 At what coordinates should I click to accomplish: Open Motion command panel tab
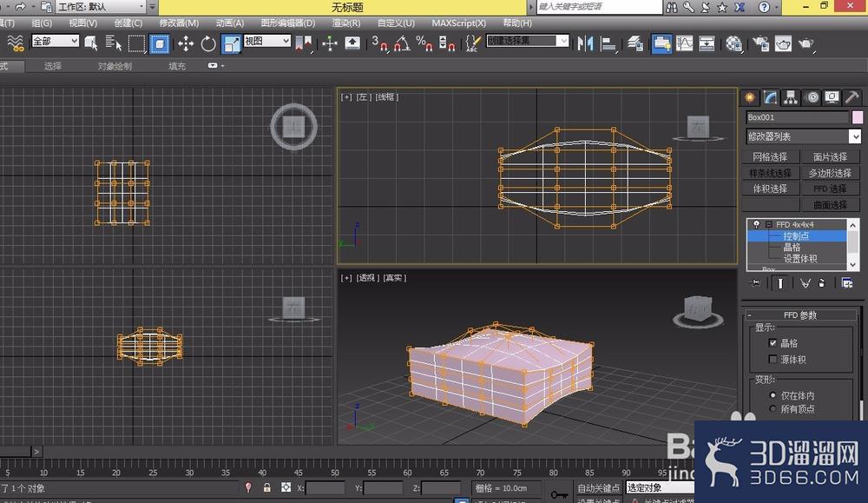[x=812, y=97]
